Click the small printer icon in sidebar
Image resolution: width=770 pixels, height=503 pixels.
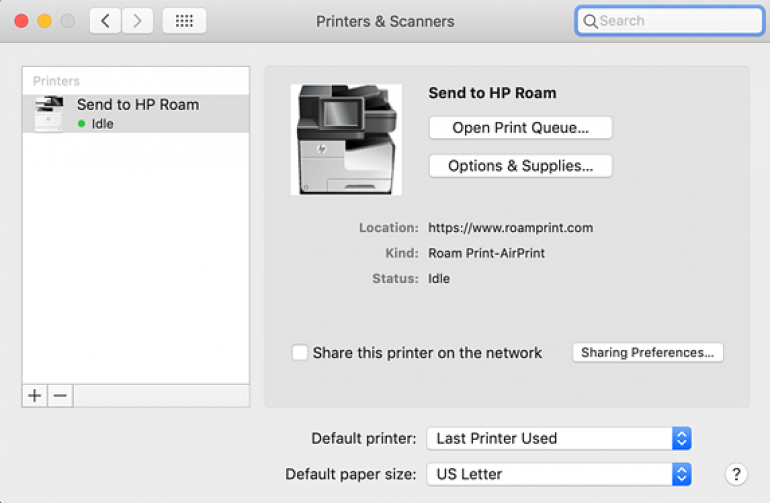coord(48,114)
